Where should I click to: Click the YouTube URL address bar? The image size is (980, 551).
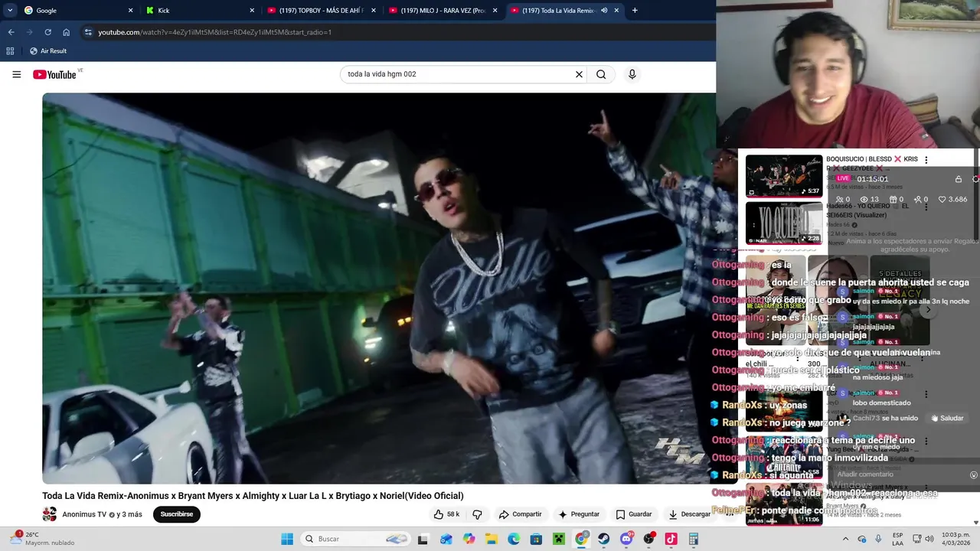tap(398, 32)
